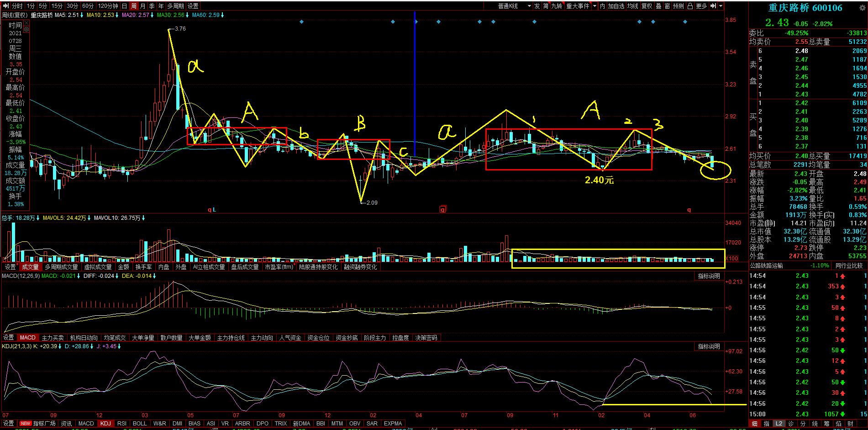868x430 pixels.
Task: Click 加自选 to add to watchlist
Action: point(616,6)
